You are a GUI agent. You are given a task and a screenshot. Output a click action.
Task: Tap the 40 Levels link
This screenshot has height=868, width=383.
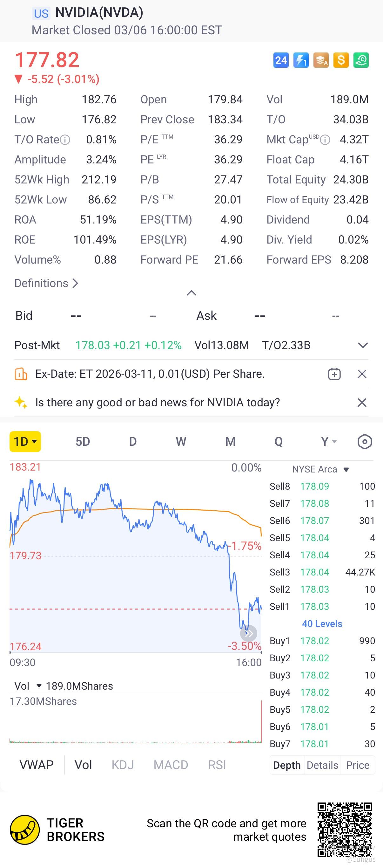(322, 624)
